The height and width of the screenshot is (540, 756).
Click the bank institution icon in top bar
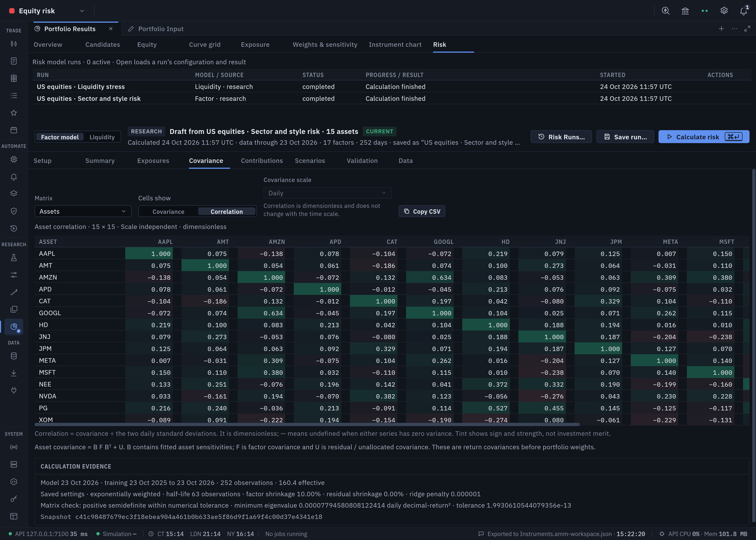click(685, 11)
